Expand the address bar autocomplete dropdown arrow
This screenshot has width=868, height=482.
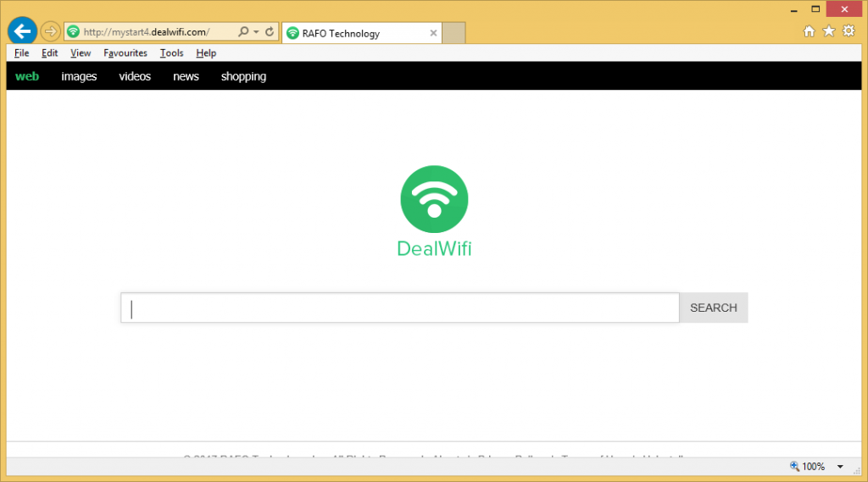(256, 32)
